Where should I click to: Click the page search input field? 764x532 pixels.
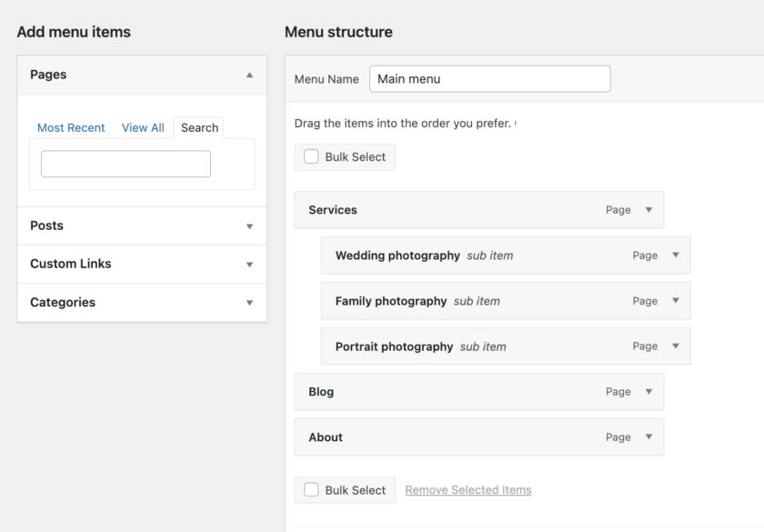(x=126, y=164)
